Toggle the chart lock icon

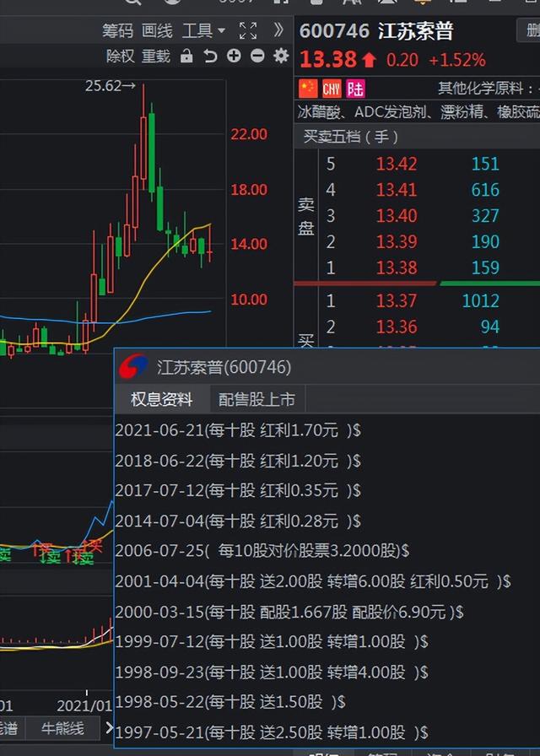click(x=186, y=57)
